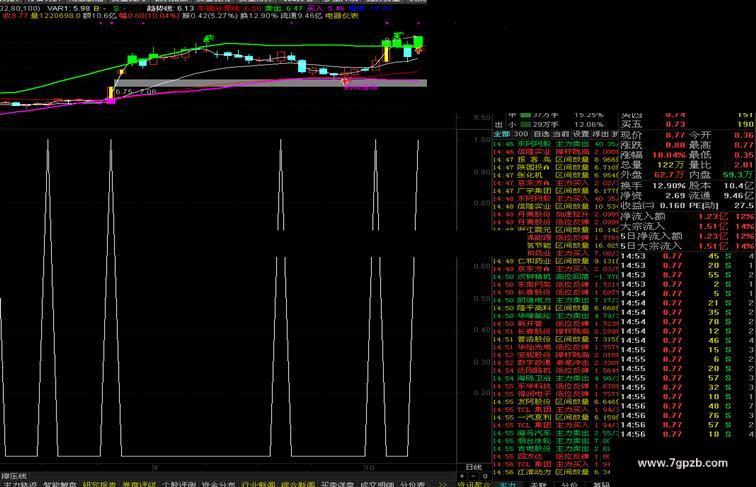Click the 外盘 62.7万 value

point(670,175)
